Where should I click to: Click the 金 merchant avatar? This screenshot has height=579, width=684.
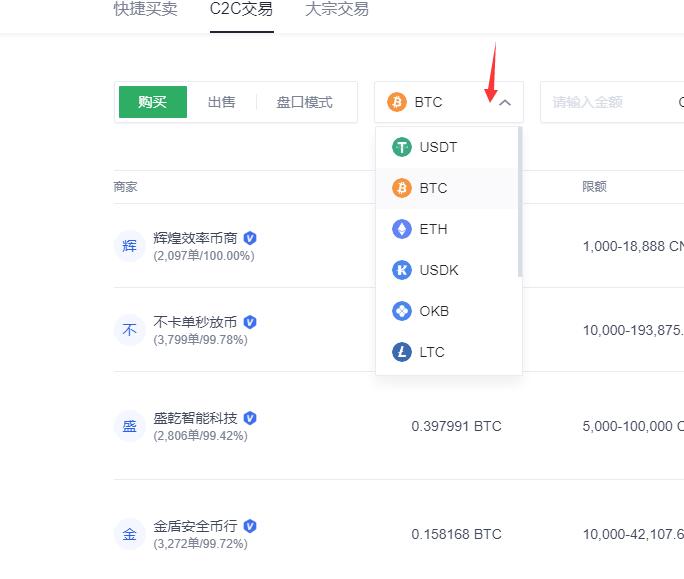[x=129, y=534]
